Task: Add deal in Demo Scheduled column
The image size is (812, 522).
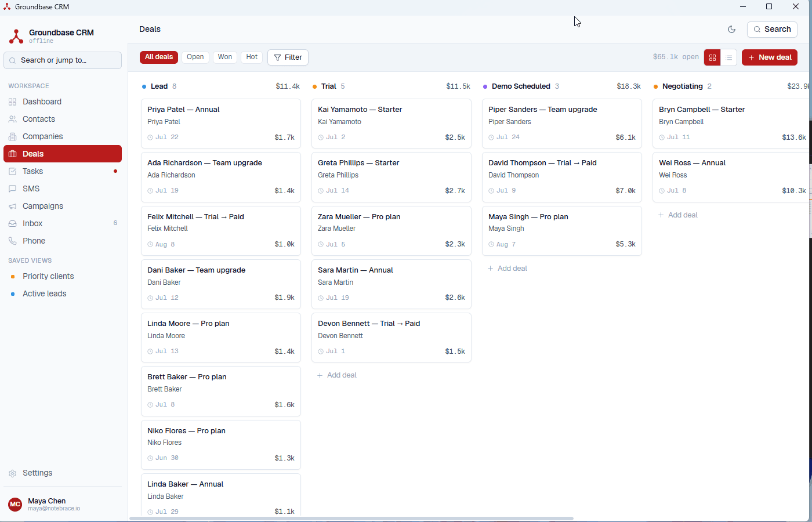Action: point(507,269)
